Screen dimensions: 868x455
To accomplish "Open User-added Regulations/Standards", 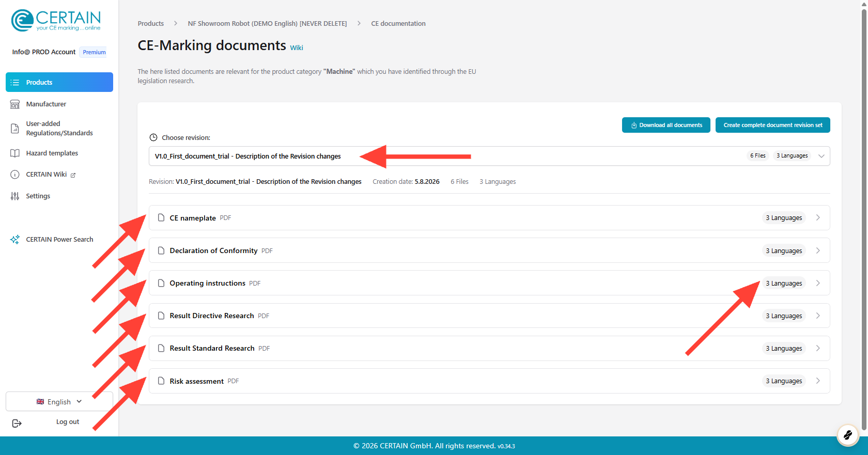I will pyautogui.click(x=59, y=129).
